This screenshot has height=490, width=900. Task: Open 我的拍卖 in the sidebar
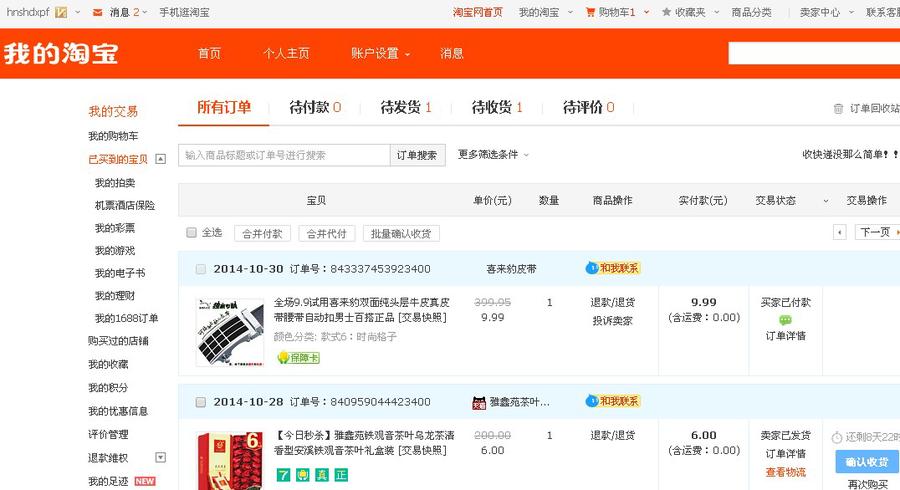(x=115, y=182)
